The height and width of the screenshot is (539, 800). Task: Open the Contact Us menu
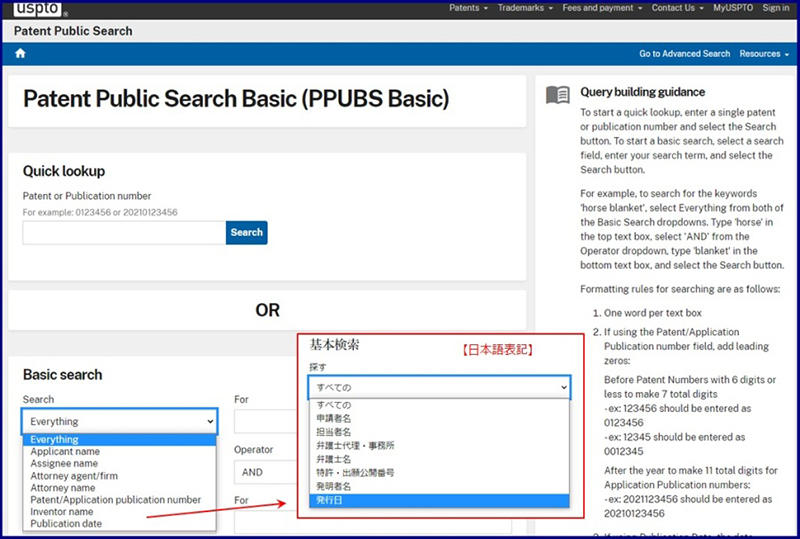[x=677, y=8]
